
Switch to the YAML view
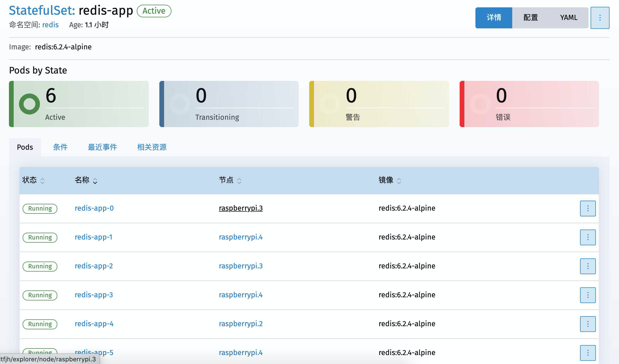pos(569,18)
